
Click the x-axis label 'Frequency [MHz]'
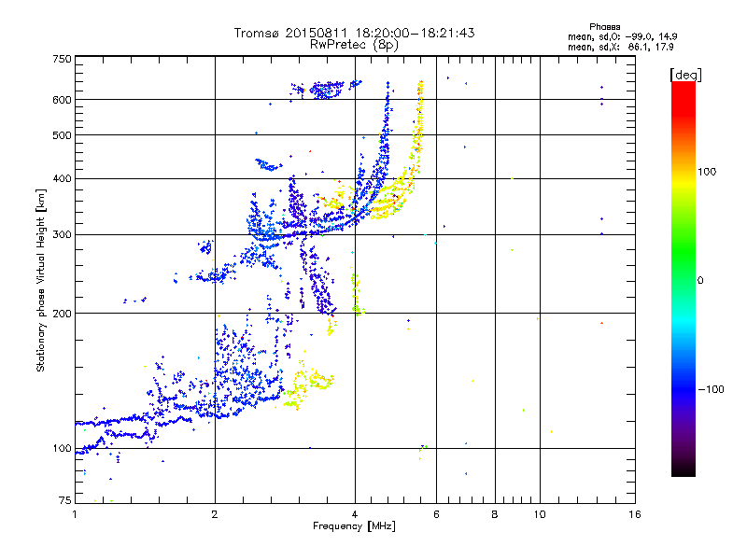click(354, 526)
